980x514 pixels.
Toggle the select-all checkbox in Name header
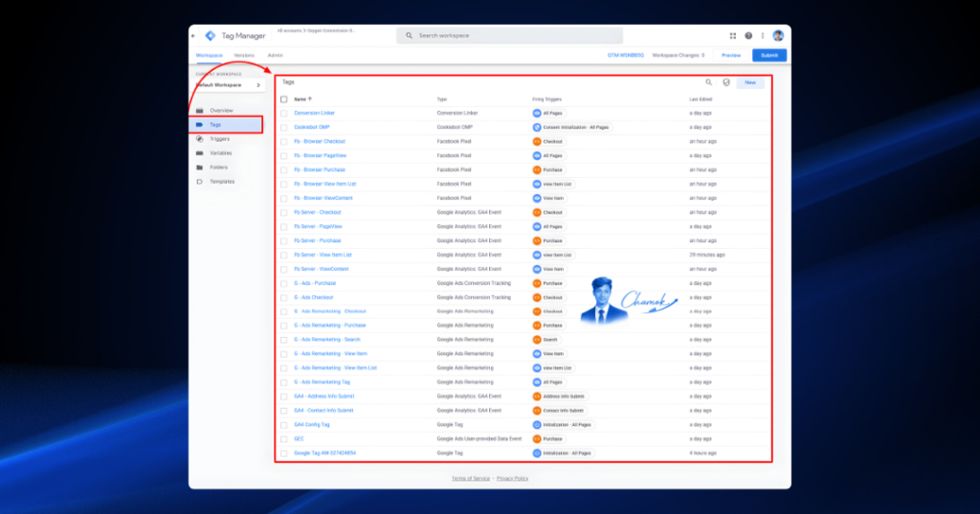coord(283,100)
